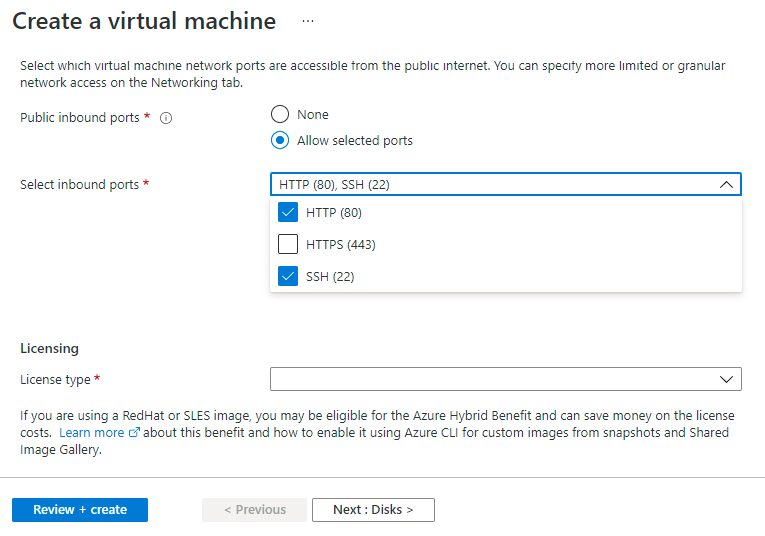Click the external link icon after Learn more
765x536 pixels.
coord(134,433)
